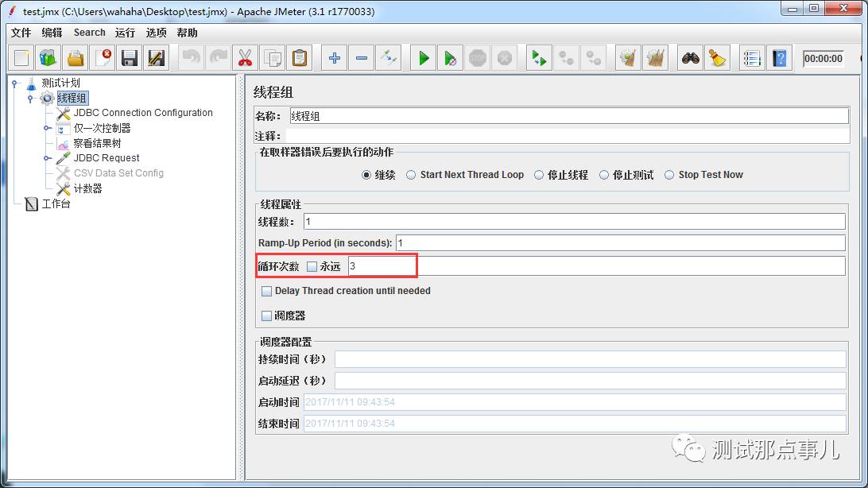Image resolution: width=868 pixels, height=488 pixels.
Task: Open the 编辑 menu
Action: coord(52,33)
